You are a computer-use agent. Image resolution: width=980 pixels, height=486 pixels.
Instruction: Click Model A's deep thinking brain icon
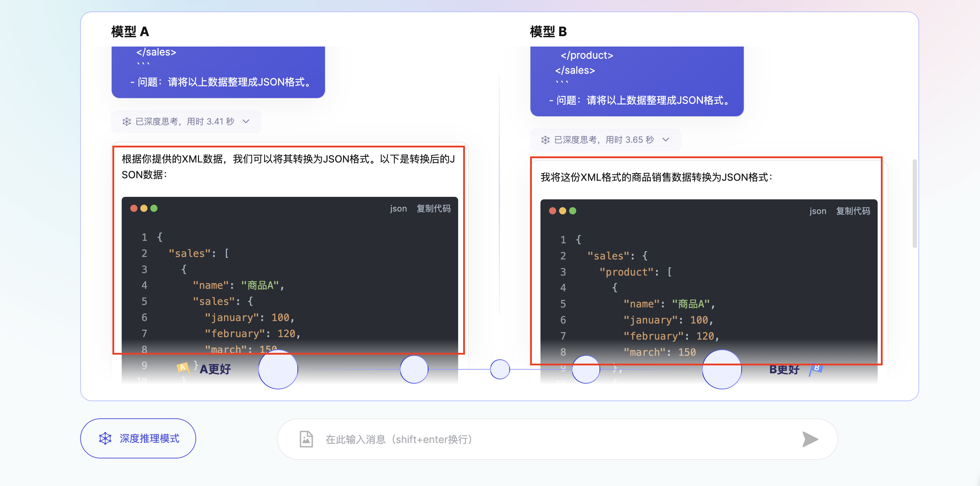coord(127,122)
